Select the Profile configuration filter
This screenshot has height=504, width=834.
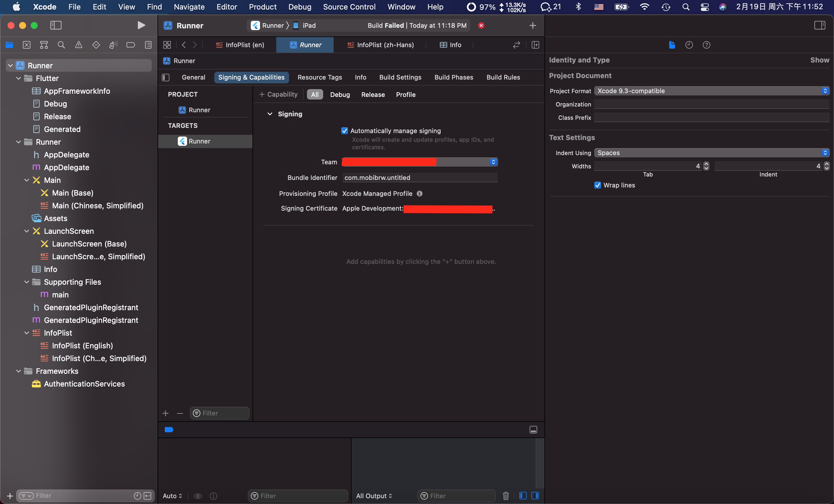pos(405,95)
